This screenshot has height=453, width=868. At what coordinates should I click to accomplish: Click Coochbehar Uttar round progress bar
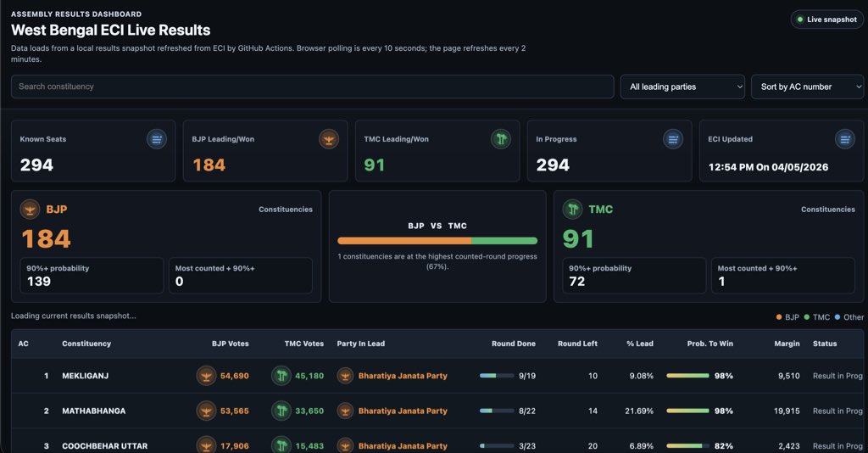(x=497, y=446)
